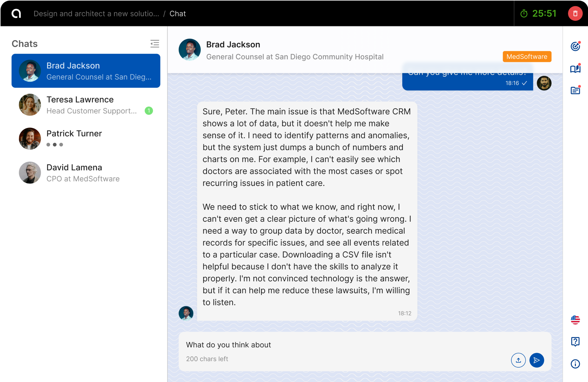Click Brad's small avatar beside 18:12 message
588x382 pixels.
click(186, 313)
